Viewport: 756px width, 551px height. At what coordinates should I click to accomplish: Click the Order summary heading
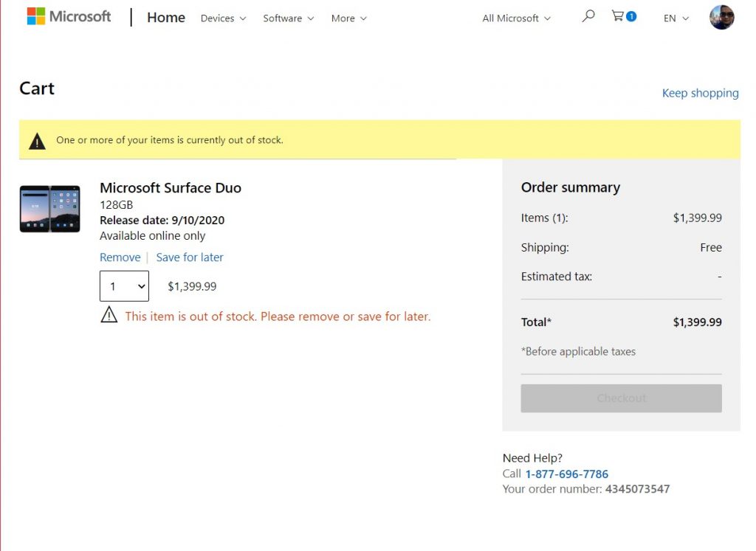571,187
